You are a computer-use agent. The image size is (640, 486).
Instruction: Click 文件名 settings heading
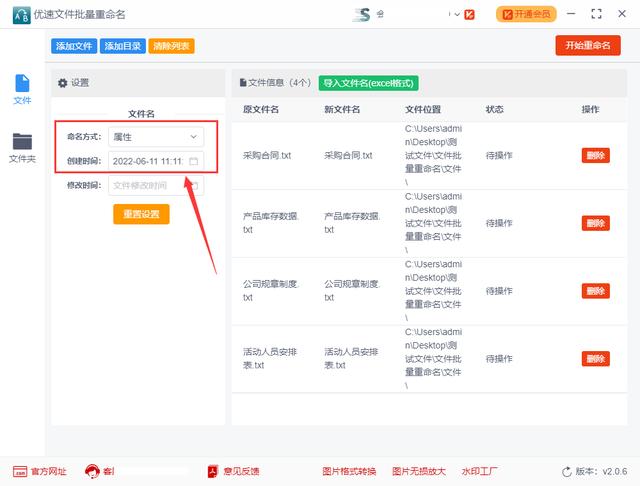(141, 114)
